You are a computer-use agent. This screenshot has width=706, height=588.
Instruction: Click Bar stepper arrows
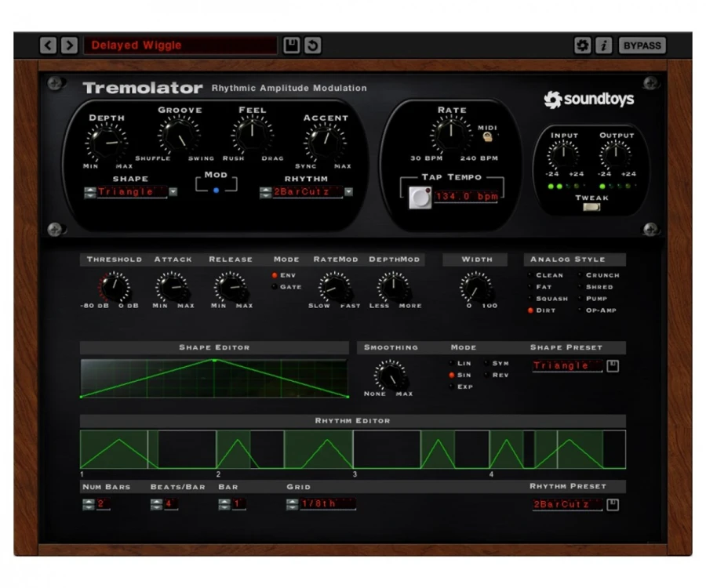click(224, 504)
